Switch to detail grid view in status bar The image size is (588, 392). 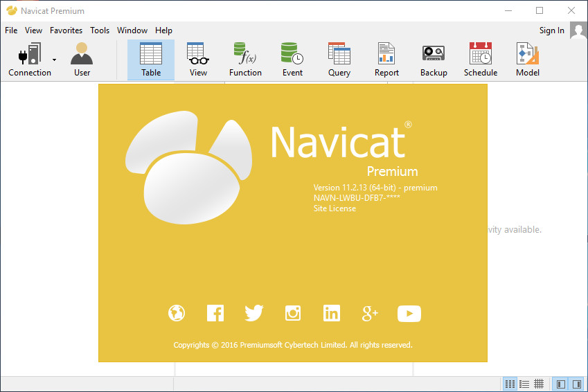pos(539,384)
